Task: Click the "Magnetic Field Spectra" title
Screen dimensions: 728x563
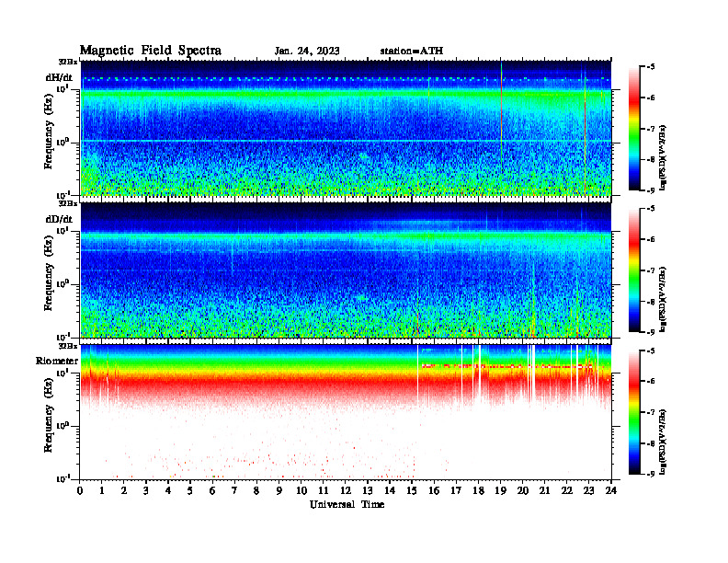Action: [151, 51]
